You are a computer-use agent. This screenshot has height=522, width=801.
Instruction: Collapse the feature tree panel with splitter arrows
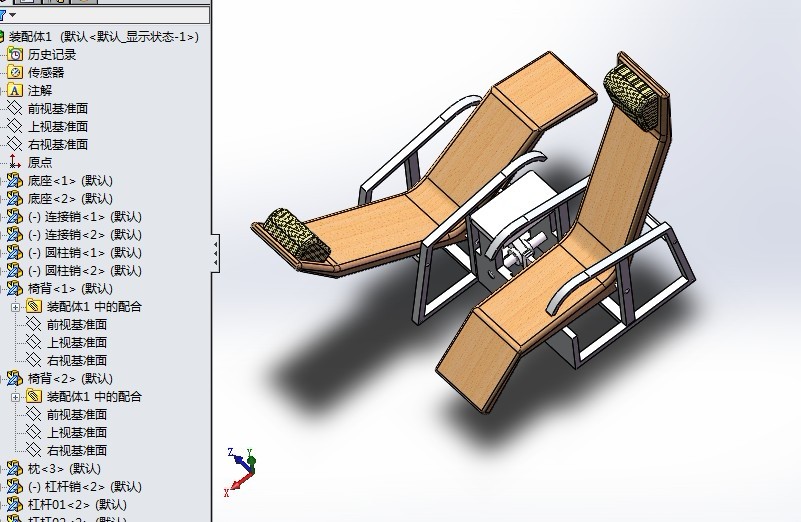(216, 253)
